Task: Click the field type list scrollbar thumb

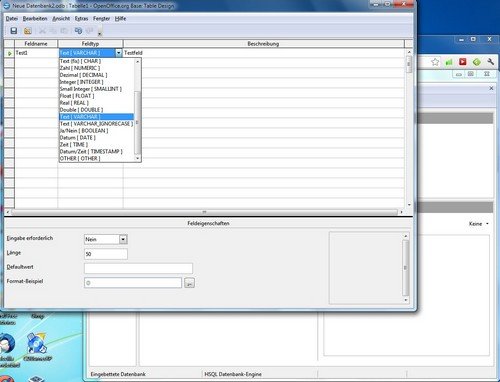Action: point(137,122)
